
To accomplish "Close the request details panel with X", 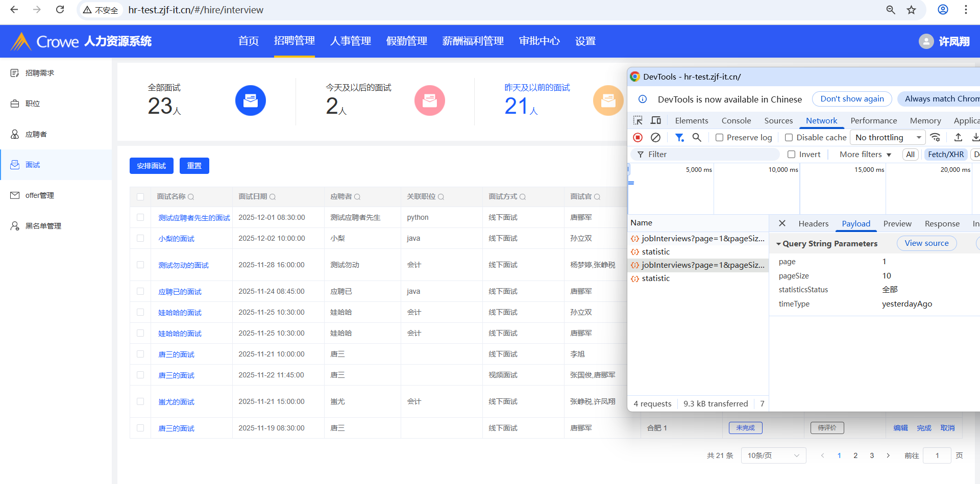I will click(782, 223).
